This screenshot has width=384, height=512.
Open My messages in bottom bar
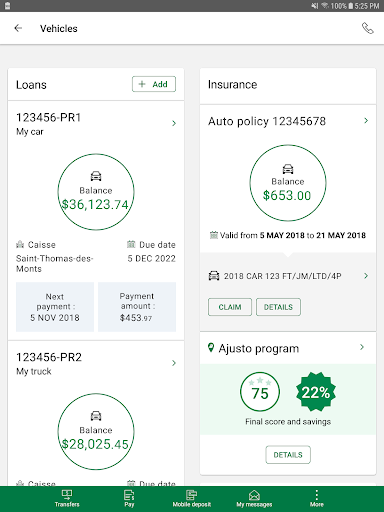pyautogui.click(x=254, y=499)
